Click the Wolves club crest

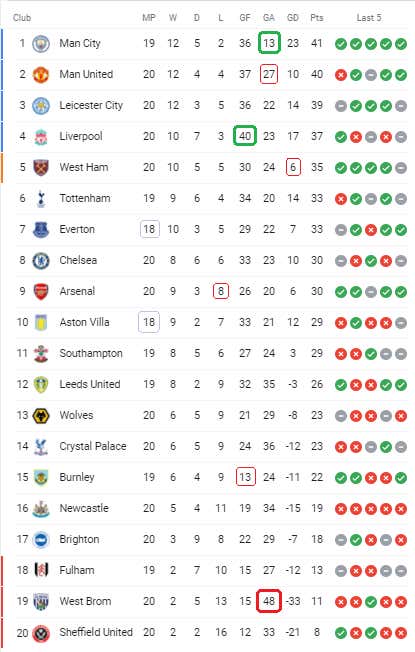pos(41,415)
